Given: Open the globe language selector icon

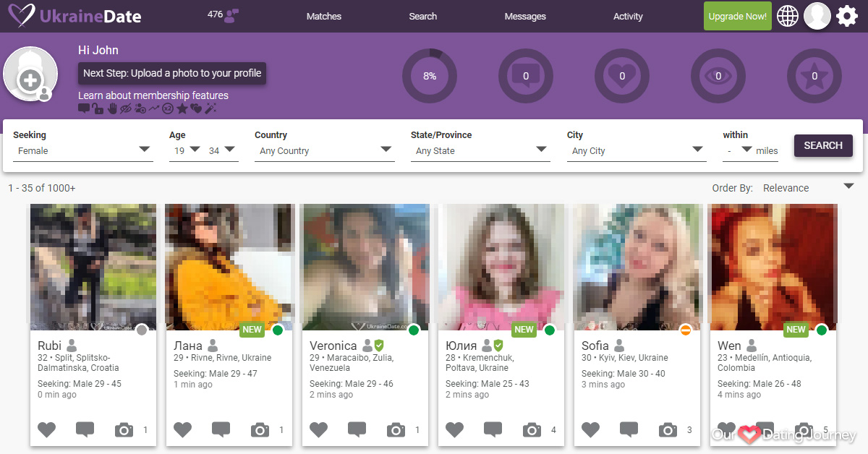Looking at the screenshot, I should point(788,16).
